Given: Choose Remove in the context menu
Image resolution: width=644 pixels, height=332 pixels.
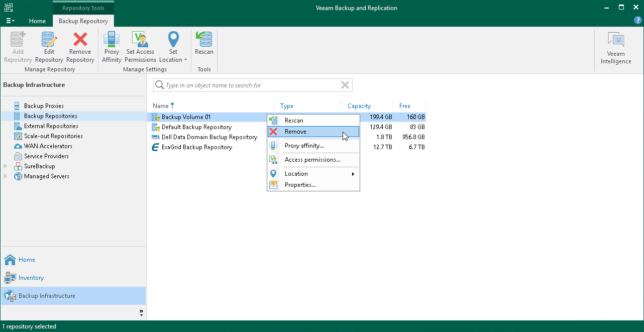Looking at the screenshot, I should click(295, 132).
